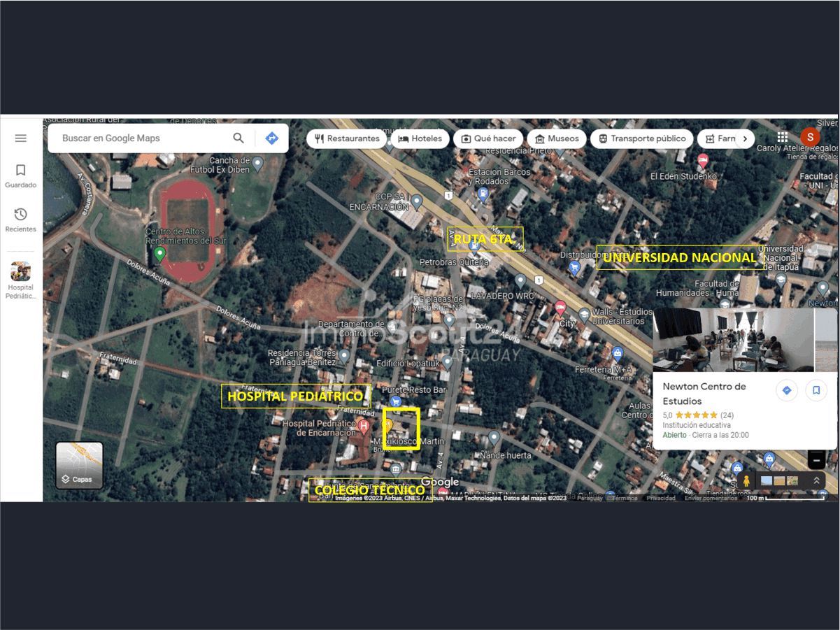Switch map type with the Capas button
840x630 pixels.
tap(79, 465)
